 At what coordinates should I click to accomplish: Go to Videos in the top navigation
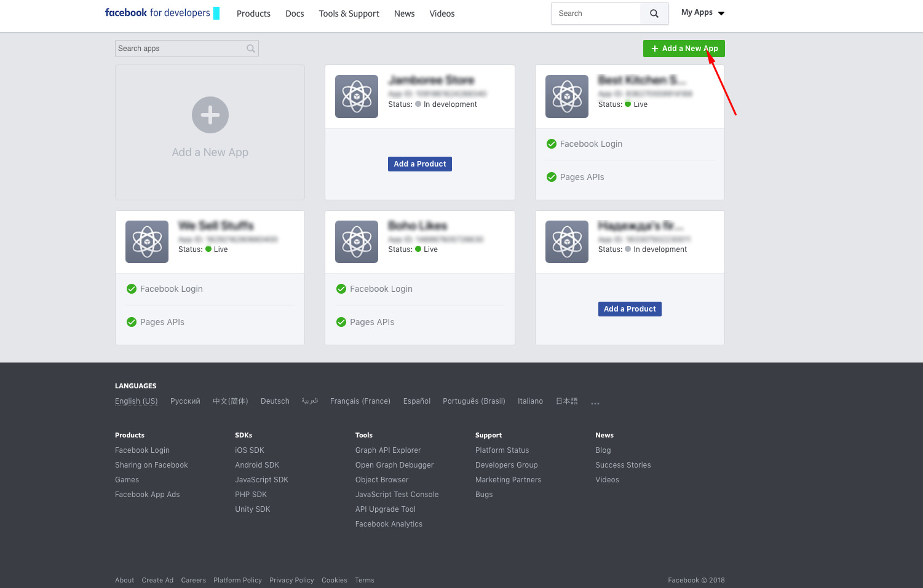click(x=442, y=14)
